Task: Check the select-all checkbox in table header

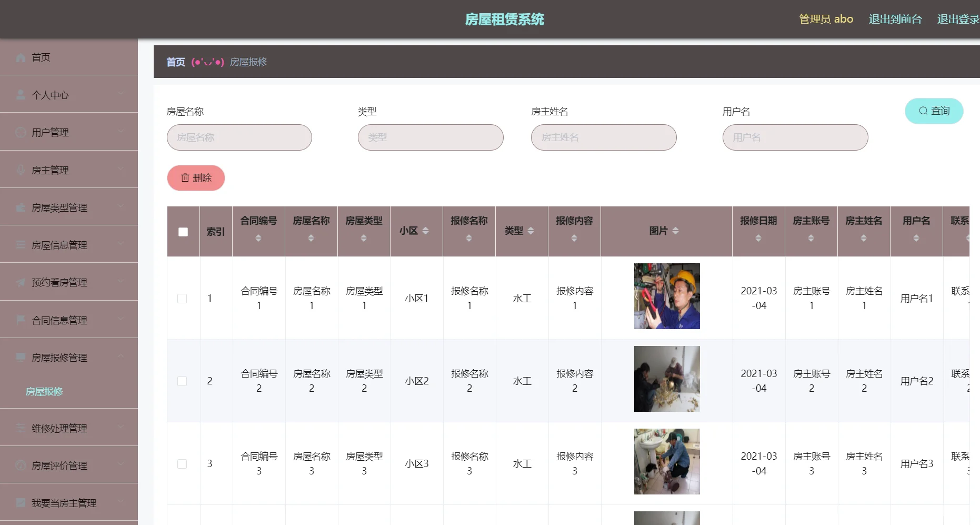Action: click(183, 232)
